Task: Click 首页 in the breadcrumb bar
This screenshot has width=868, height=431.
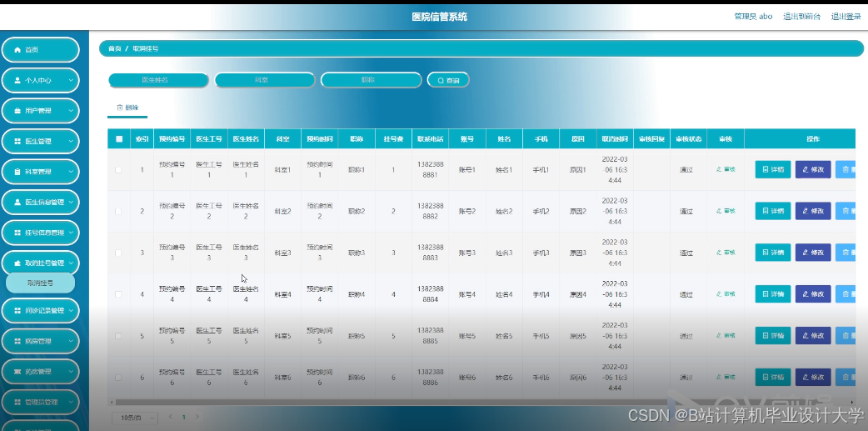Action: [x=115, y=48]
